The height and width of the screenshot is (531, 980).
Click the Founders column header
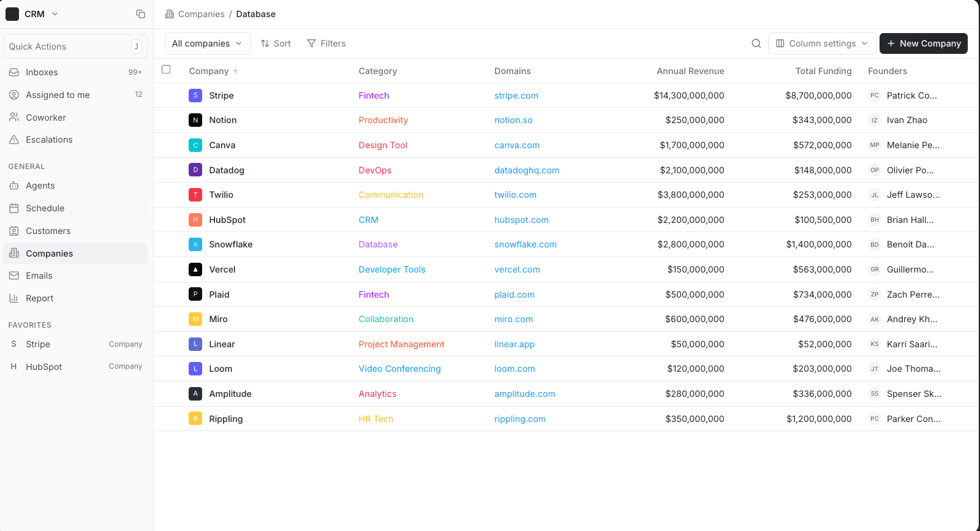click(888, 71)
